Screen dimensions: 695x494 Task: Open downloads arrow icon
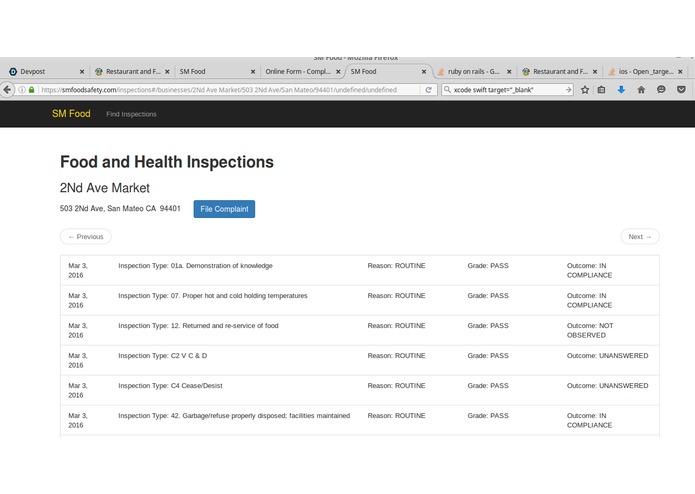(621, 90)
